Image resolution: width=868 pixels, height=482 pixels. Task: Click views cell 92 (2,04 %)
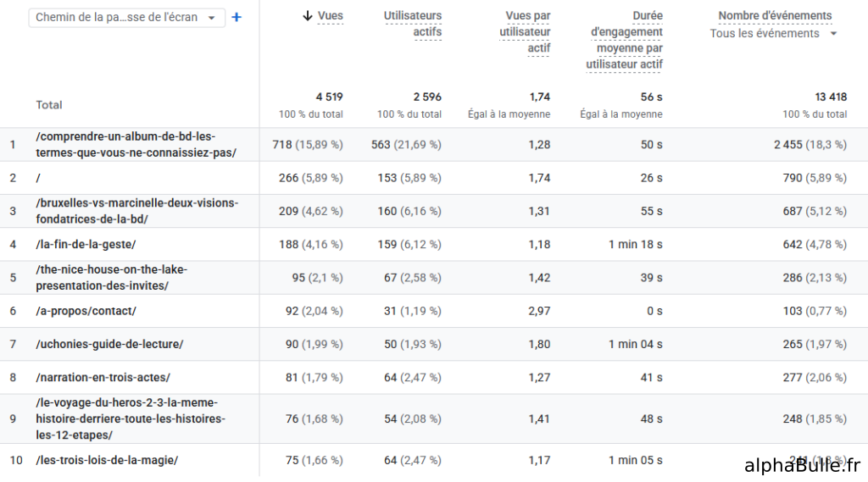pyautogui.click(x=314, y=311)
